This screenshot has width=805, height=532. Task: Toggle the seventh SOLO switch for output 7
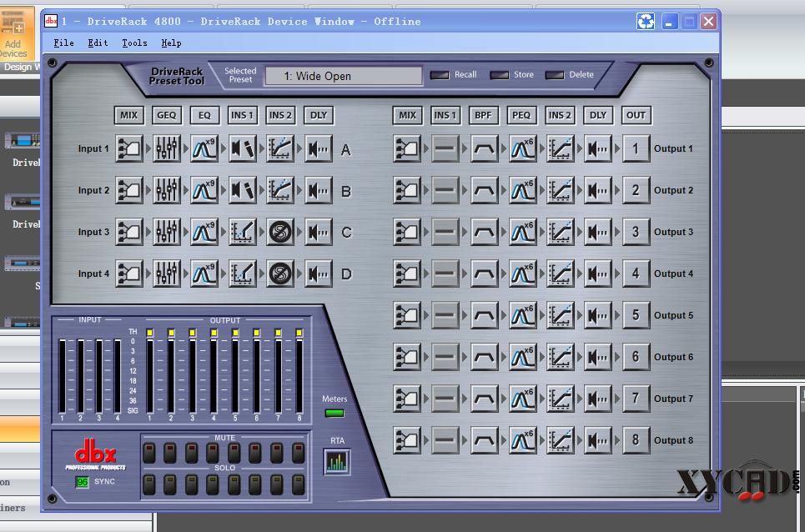277,484
